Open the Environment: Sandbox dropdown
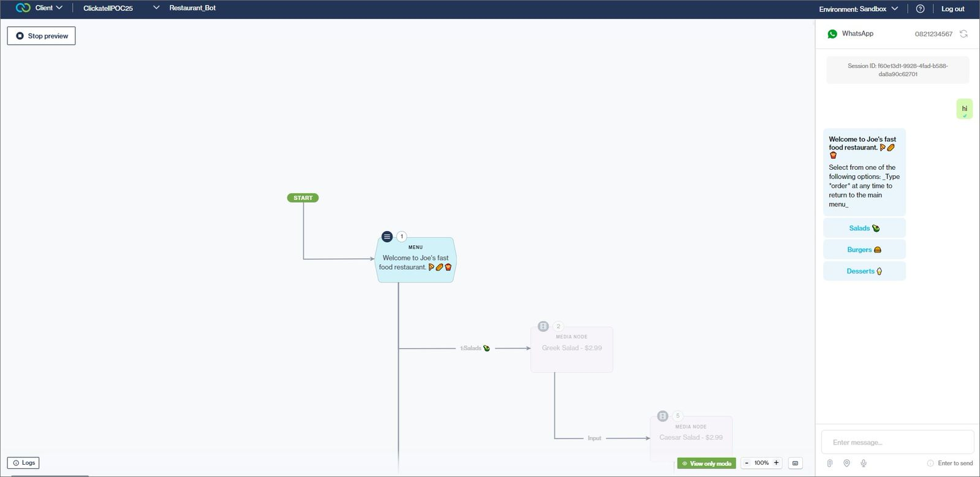Image resolution: width=980 pixels, height=477 pixels. coord(858,9)
